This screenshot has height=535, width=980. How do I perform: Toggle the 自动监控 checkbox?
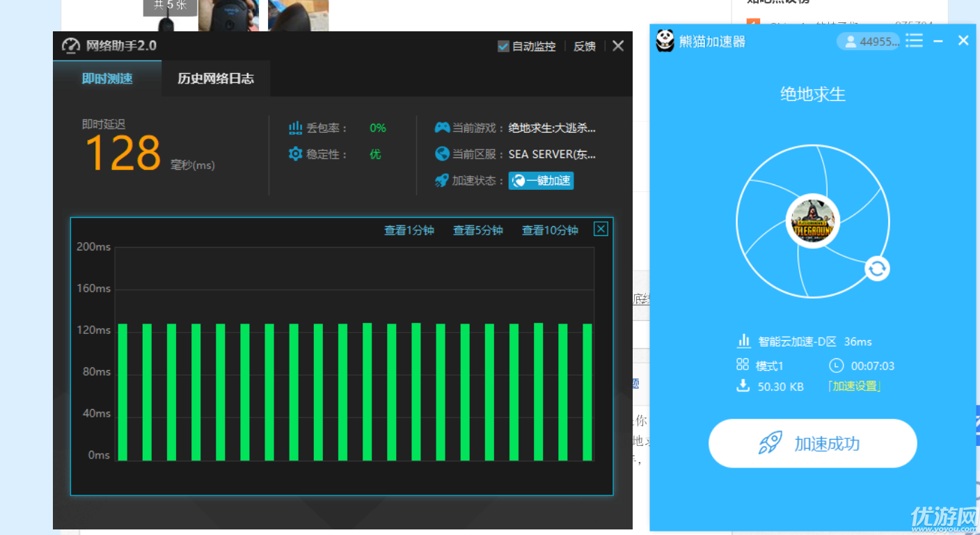pos(503,47)
